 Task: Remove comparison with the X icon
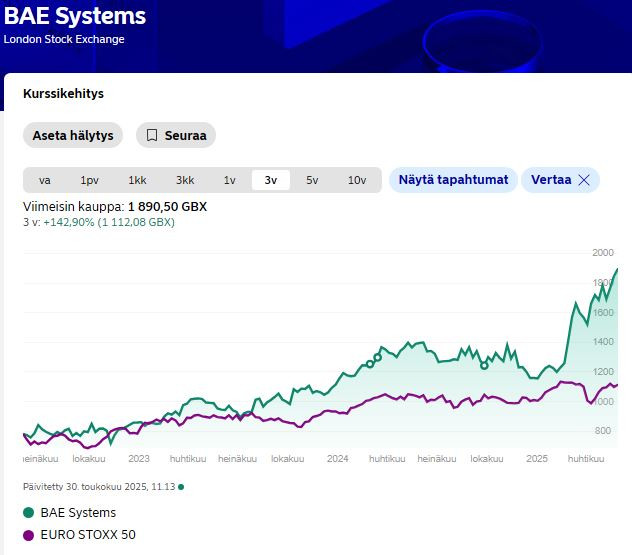[584, 180]
